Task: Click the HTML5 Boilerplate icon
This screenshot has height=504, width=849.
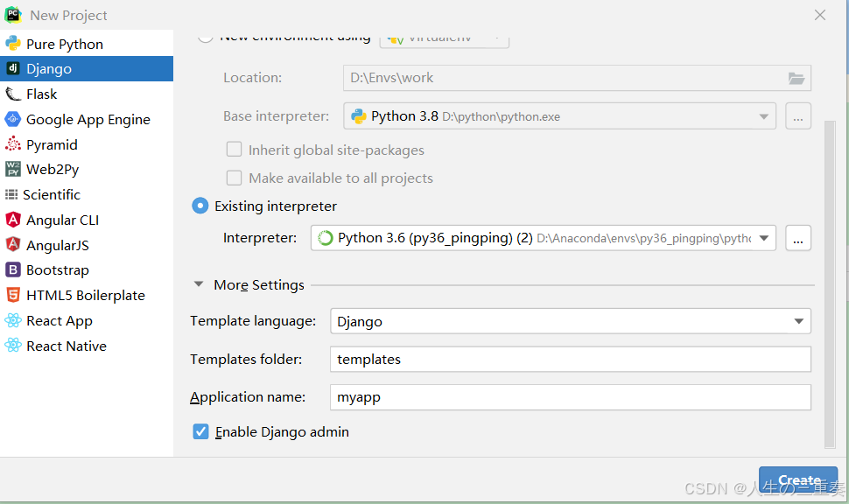Action: click(13, 295)
